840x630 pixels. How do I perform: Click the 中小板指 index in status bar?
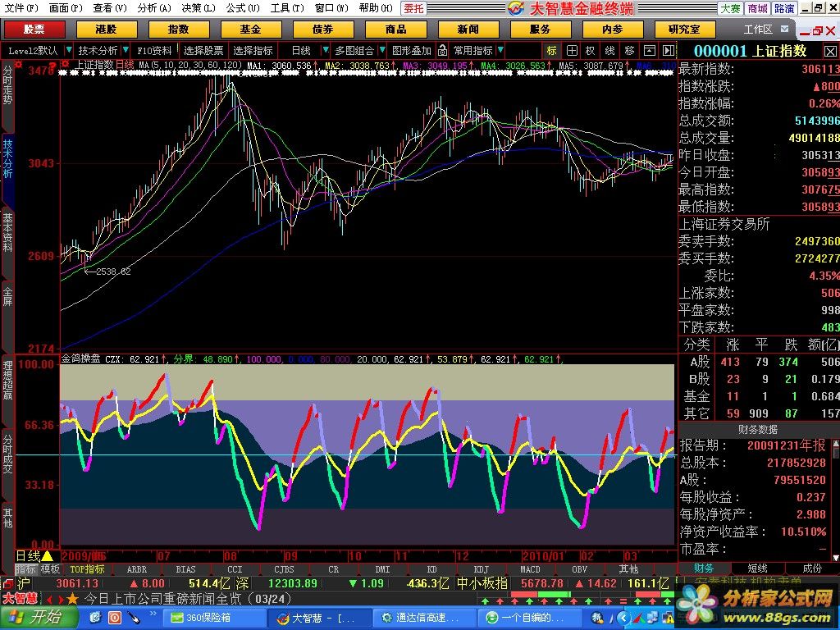482,583
